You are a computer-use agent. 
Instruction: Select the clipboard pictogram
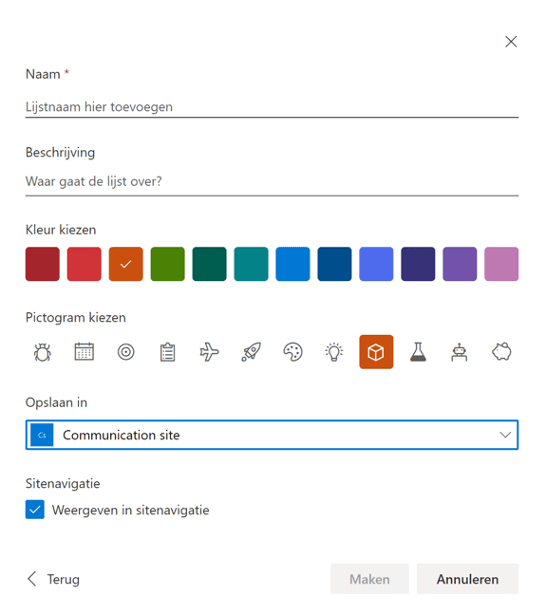168,352
